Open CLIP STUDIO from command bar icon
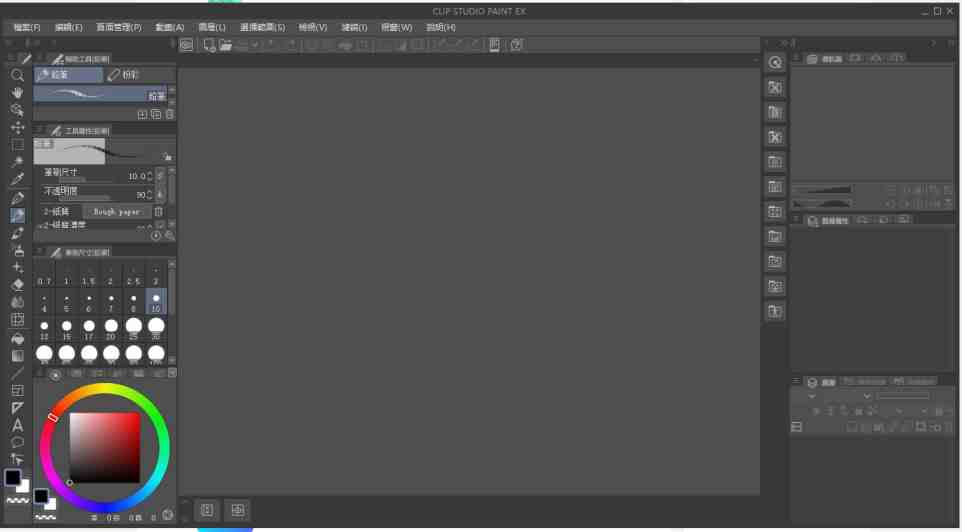 click(x=187, y=45)
